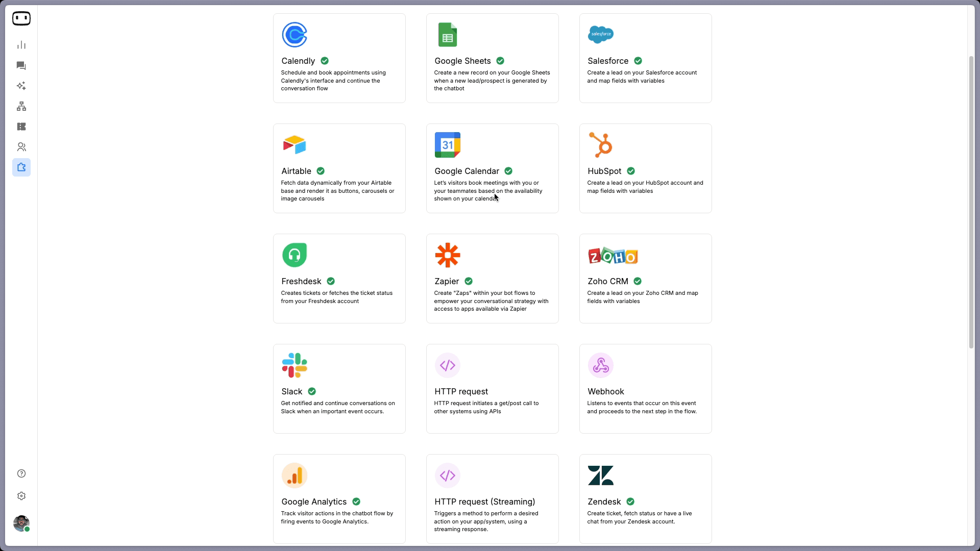The height and width of the screenshot is (551, 980).
Task: Click the page vertical scrollbar
Action: (971, 204)
